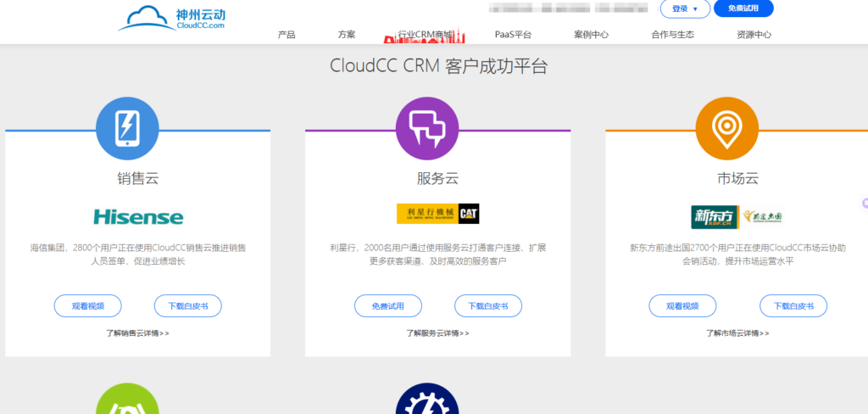Click the CloudCC CRM 客户成功平台 title
Image resolution: width=868 pixels, height=414 pixels.
click(x=439, y=66)
